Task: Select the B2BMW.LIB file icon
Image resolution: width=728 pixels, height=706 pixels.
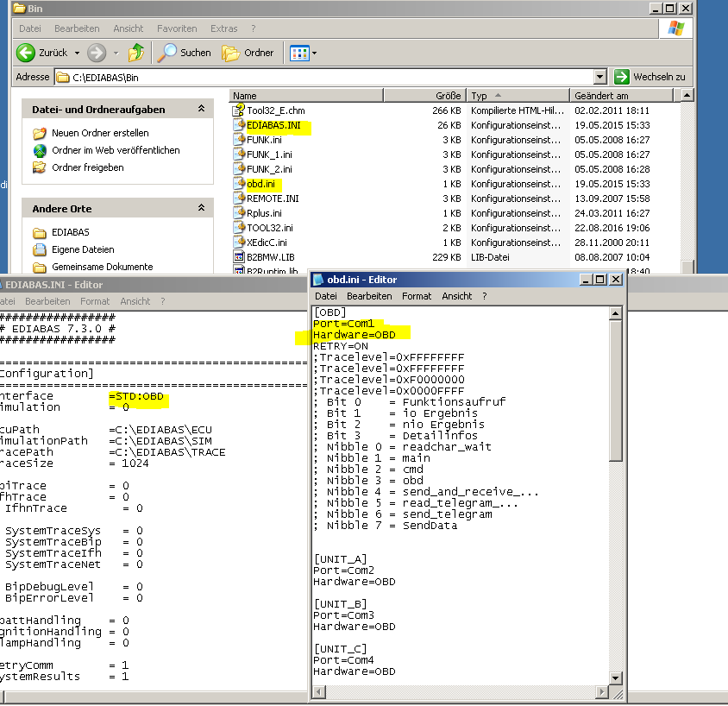Action: (x=239, y=257)
